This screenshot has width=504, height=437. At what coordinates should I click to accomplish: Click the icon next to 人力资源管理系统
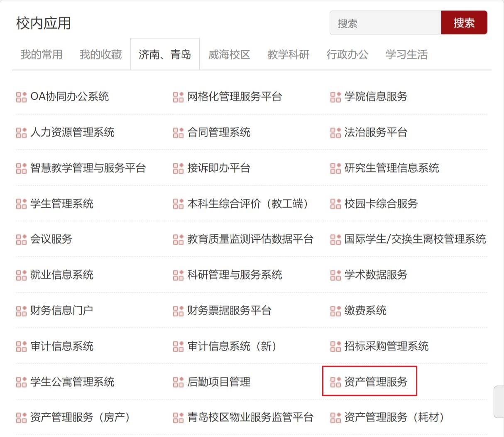click(x=21, y=133)
